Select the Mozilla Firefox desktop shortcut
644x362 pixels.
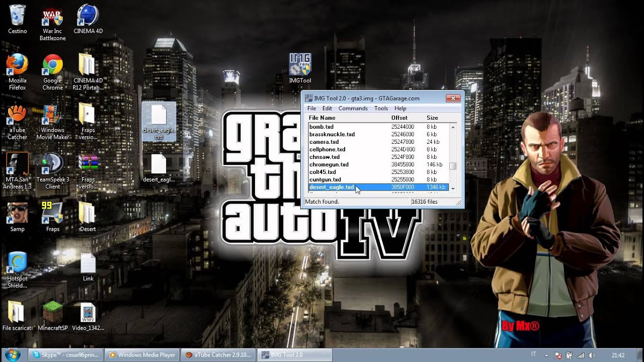(x=18, y=72)
